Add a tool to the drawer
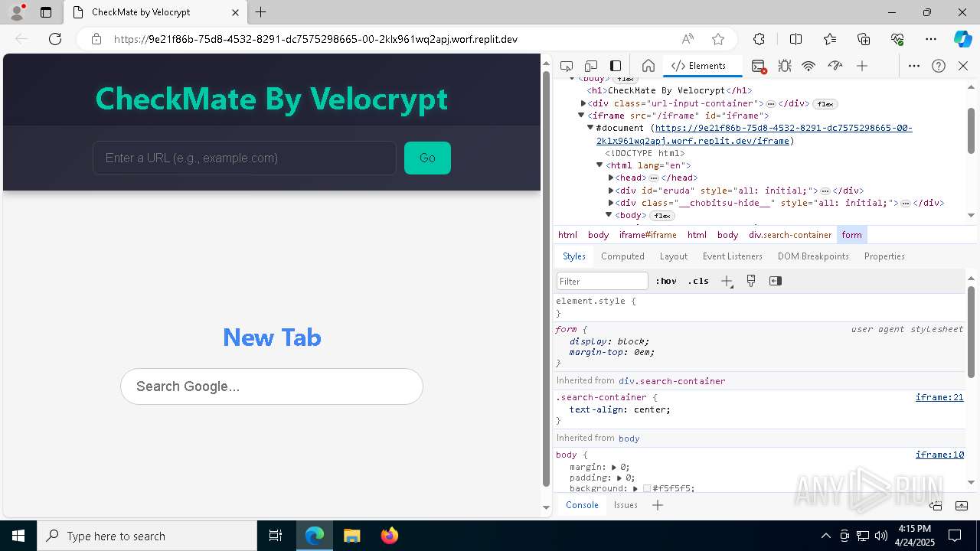The height and width of the screenshot is (551, 980). 657,505
